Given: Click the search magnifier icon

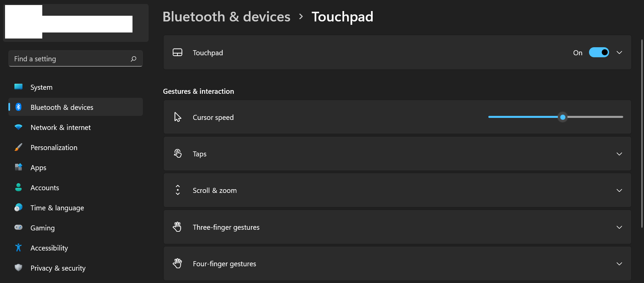Looking at the screenshot, I should (133, 59).
